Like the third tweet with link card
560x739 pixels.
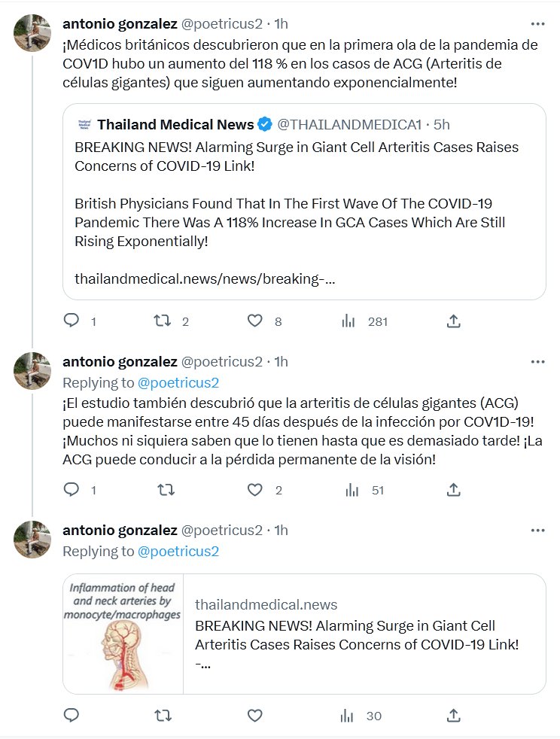click(x=255, y=716)
